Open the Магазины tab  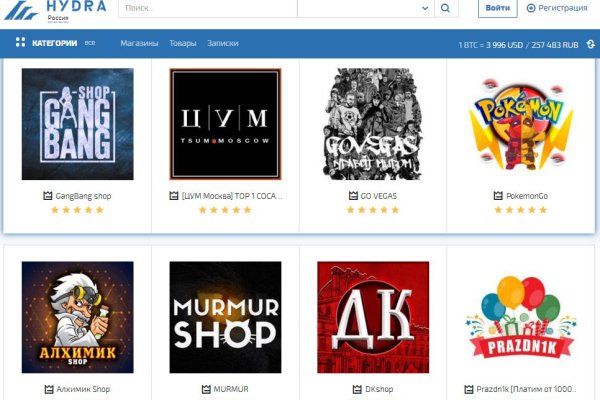coord(139,43)
